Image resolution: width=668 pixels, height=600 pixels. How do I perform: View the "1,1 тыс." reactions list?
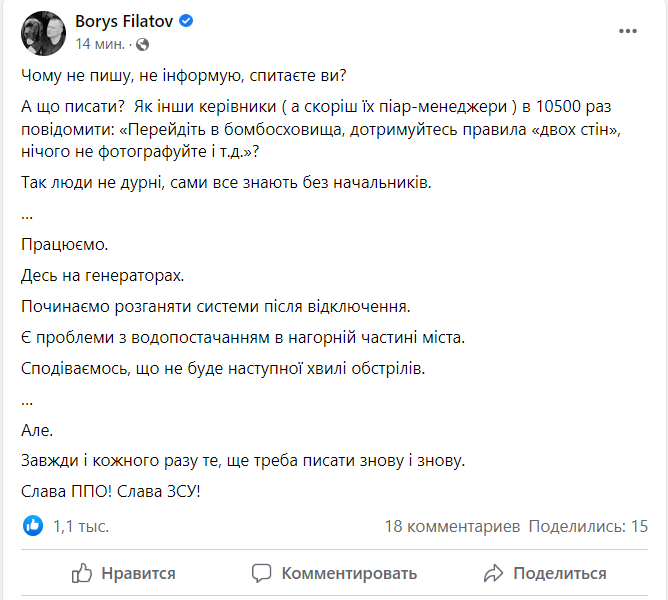click(81, 525)
